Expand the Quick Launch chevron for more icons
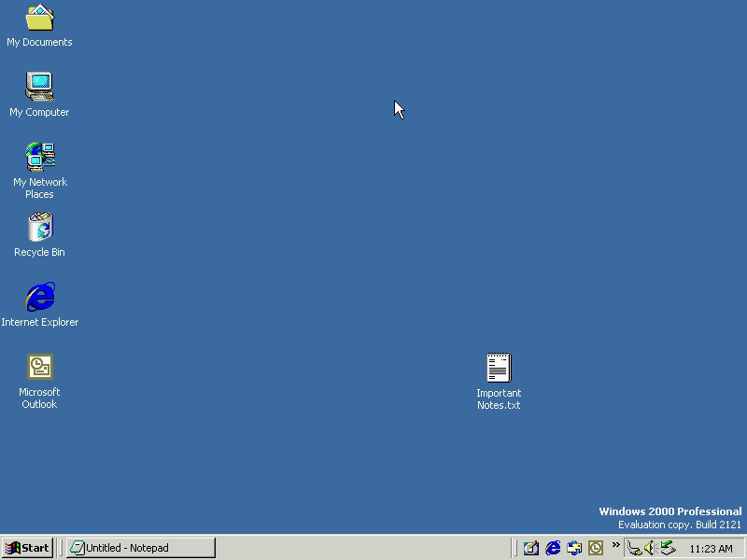Image resolution: width=747 pixels, height=560 pixels. pyautogui.click(x=614, y=546)
